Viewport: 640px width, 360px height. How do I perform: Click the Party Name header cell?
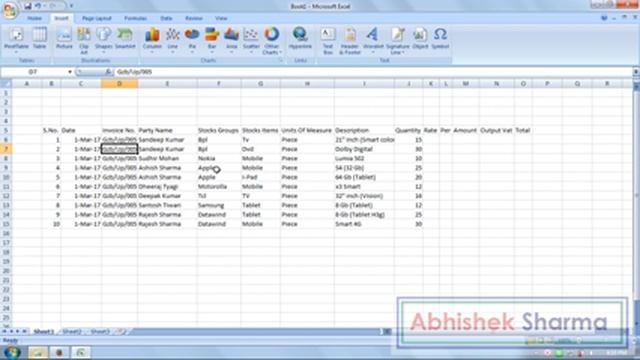click(x=167, y=130)
